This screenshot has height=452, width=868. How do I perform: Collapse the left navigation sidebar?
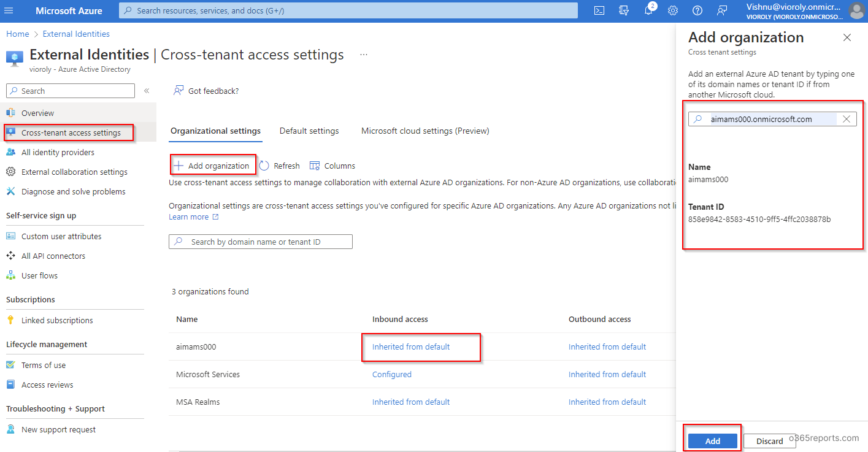click(147, 91)
